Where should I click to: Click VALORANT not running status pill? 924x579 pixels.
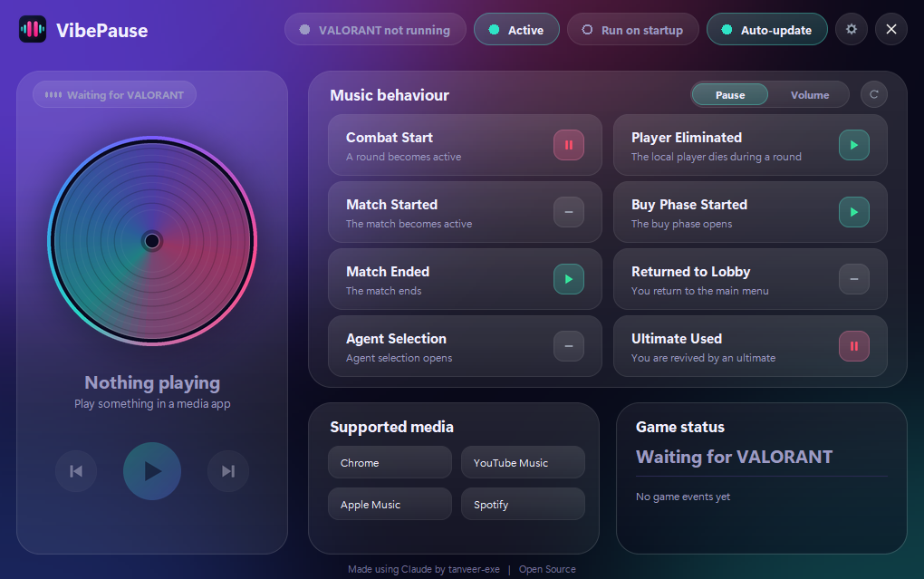375,30
